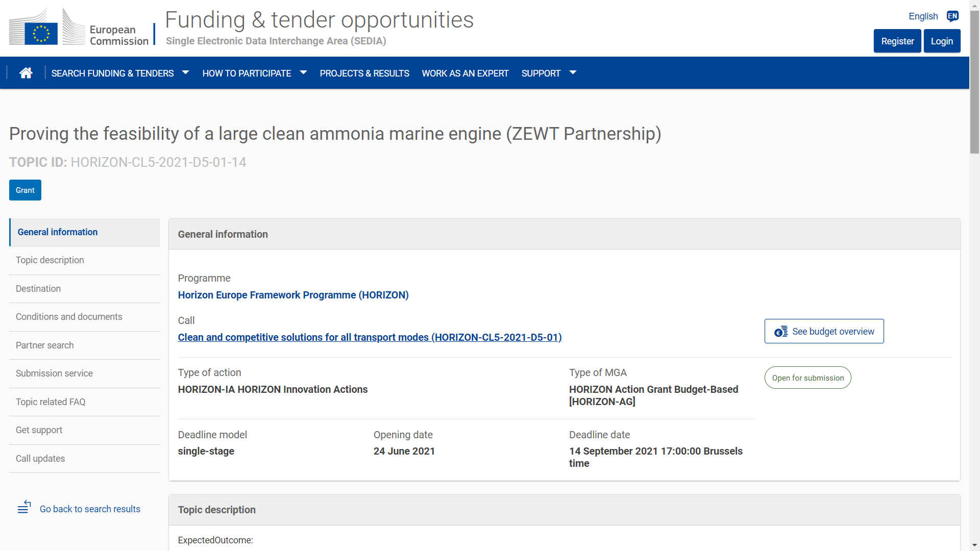Expand Search Funding & Tenders arrow
The image size is (980, 551).
[186, 73]
